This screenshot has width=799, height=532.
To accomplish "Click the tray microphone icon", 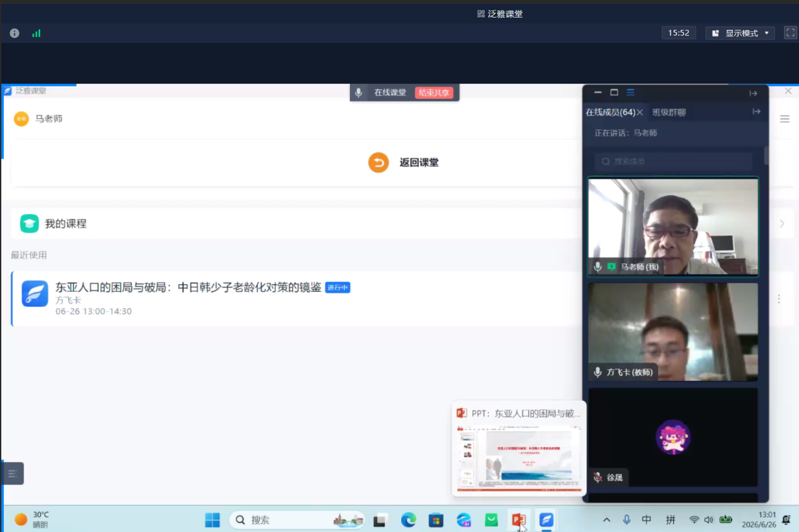I will [626, 520].
